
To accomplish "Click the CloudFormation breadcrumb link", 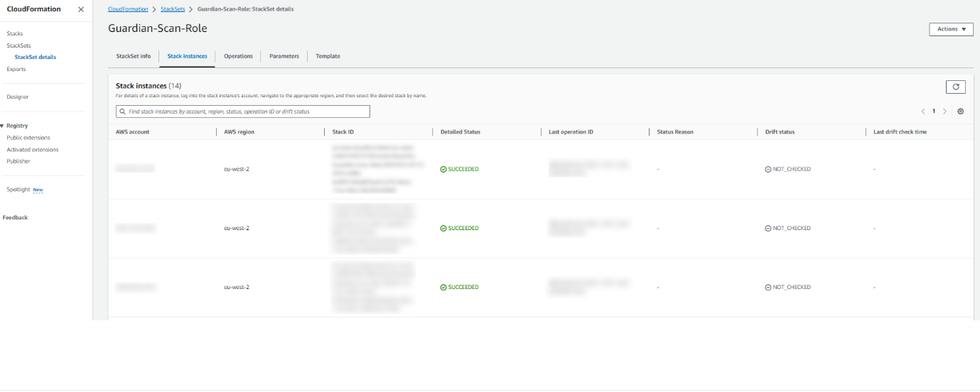I will pyautogui.click(x=128, y=9).
